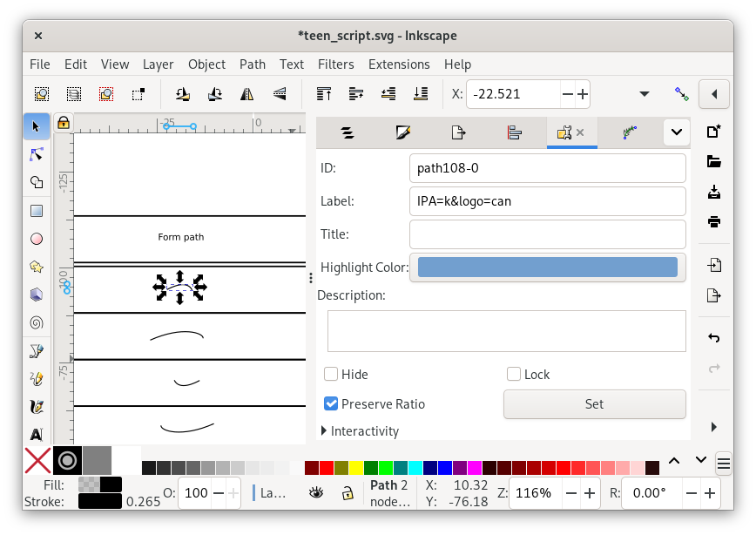Open the Extensions menu
Screen dimensions: 756x535
tap(399, 64)
